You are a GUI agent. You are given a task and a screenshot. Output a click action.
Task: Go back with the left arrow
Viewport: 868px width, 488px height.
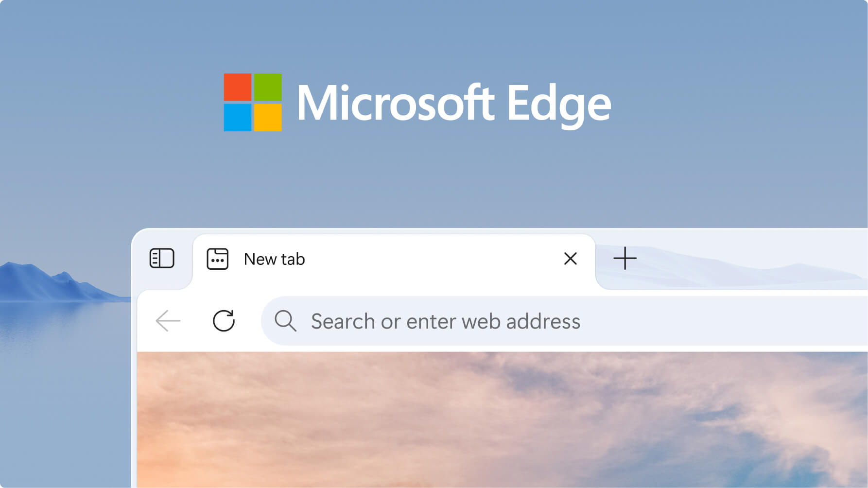(x=168, y=321)
